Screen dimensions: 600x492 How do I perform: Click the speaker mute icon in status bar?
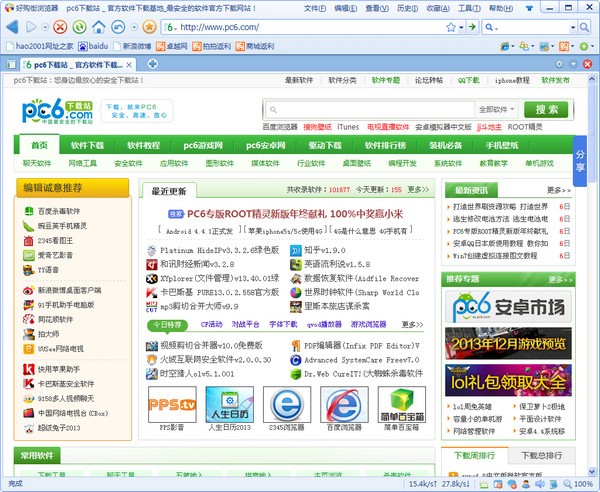click(540, 484)
